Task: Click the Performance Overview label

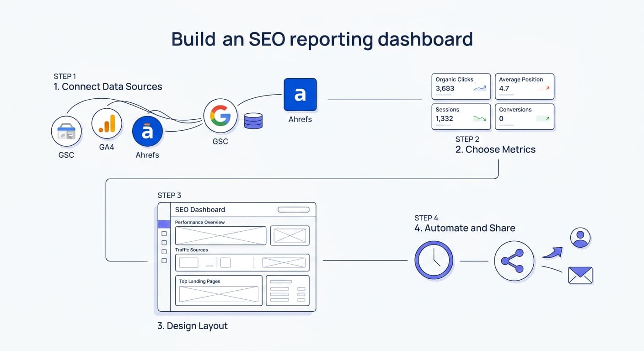Action: click(200, 223)
